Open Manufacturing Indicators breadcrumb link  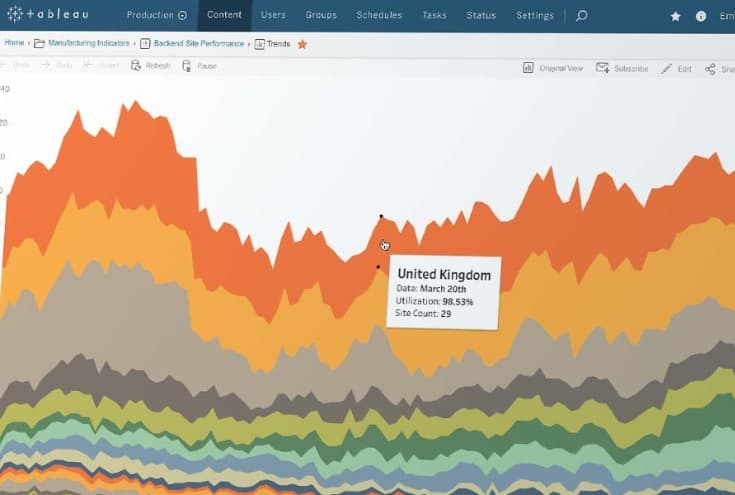click(89, 43)
